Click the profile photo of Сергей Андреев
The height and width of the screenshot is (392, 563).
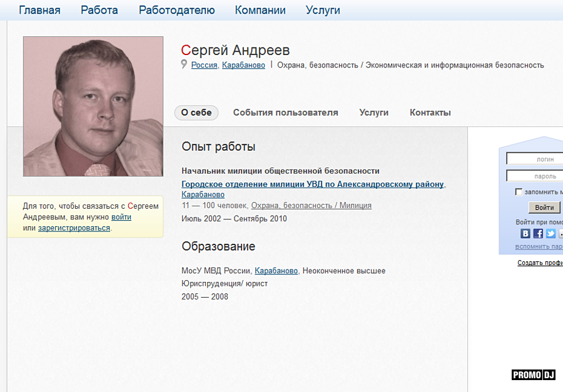click(x=93, y=106)
